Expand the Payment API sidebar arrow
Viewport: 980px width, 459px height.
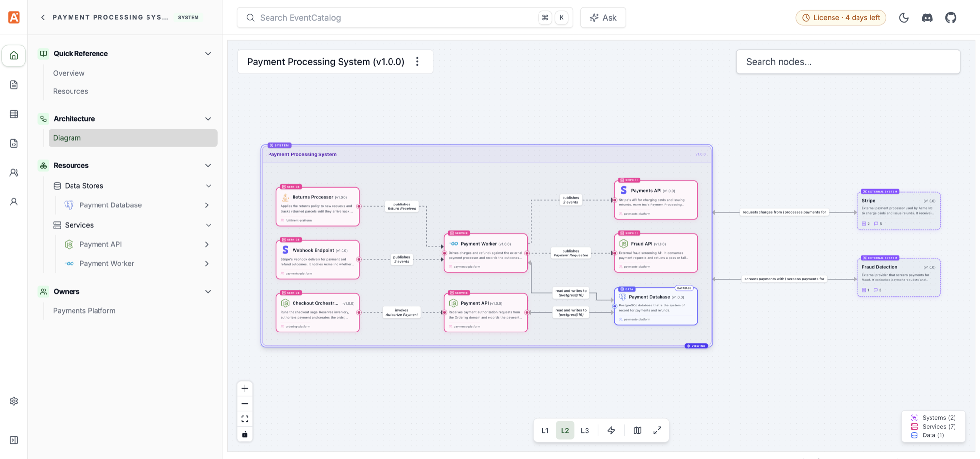(207, 244)
